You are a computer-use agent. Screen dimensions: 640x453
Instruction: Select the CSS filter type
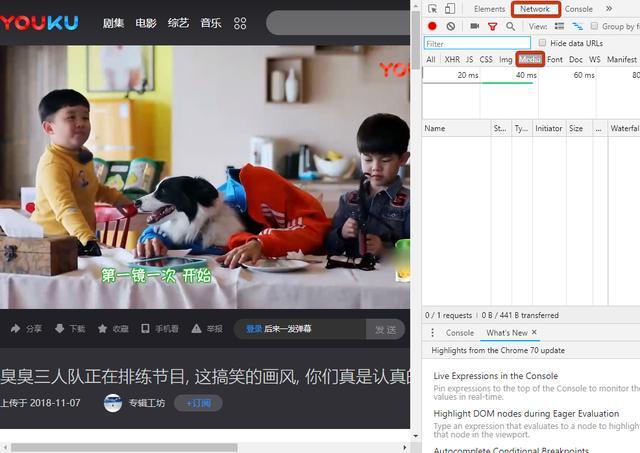point(486,60)
